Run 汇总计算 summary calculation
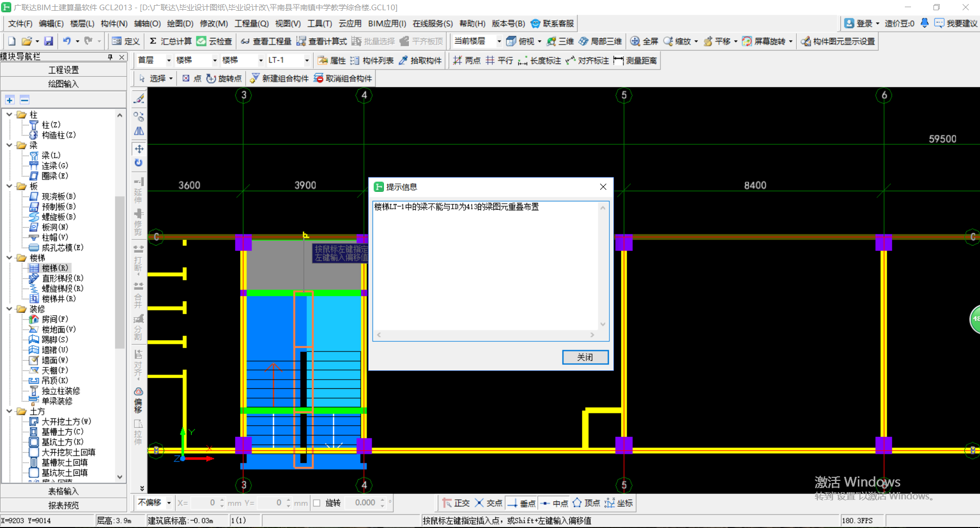Screen dimensions: 980x528 (170, 41)
